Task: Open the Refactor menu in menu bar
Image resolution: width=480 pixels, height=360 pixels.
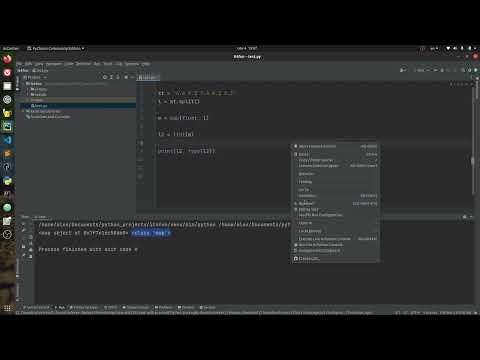Action: [83, 64]
